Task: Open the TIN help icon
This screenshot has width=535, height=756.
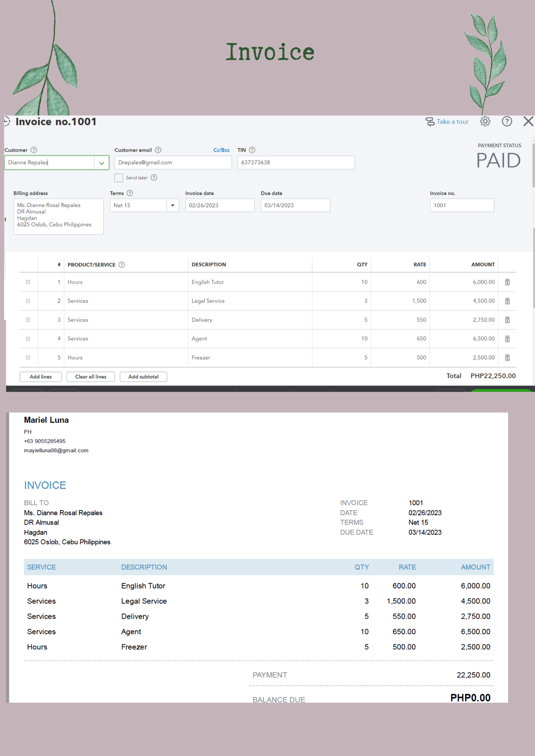Action: (252, 150)
